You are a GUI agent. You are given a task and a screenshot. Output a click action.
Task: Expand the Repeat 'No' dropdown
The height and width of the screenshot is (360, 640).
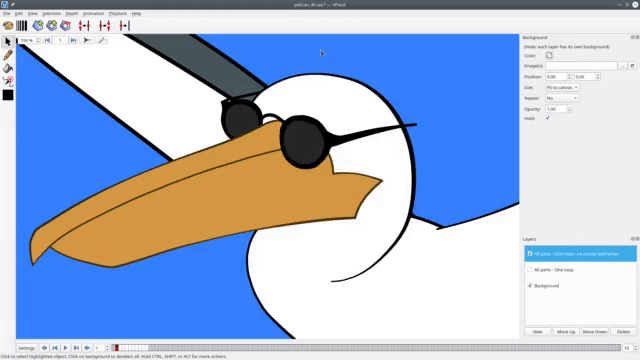562,98
